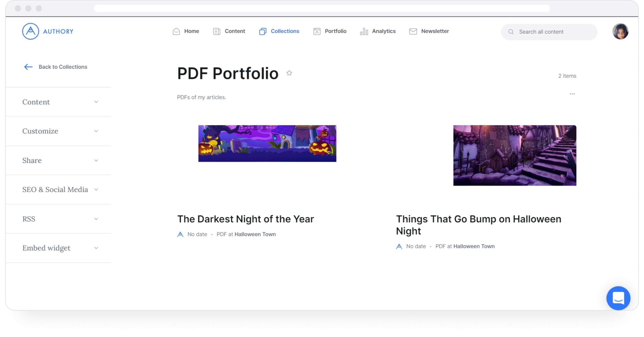The width and height of the screenshot is (644, 337).
Task: Click the search magnifier icon
Action: click(x=511, y=31)
